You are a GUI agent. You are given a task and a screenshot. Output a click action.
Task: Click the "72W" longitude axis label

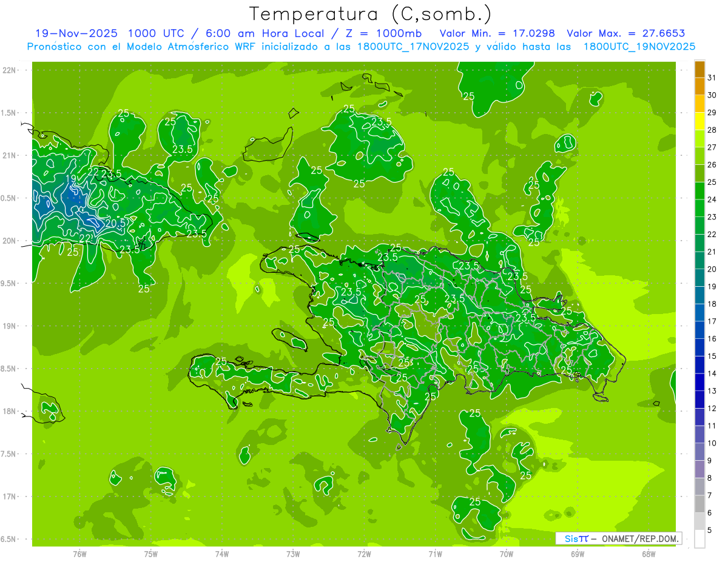pyautogui.click(x=364, y=554)
